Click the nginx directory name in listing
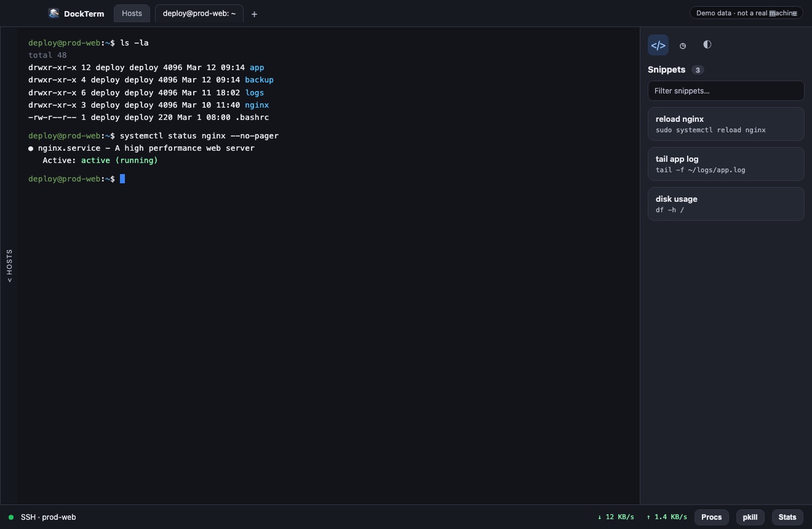Image resolution: width=812 pixels, height=529 pixels. (x=257, y=105)
